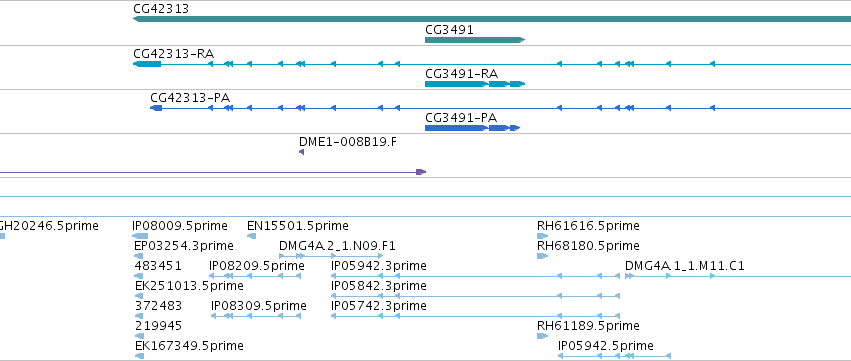Click the CG3491-RA transcript glyph
Viewport: 851px width, 361px height.
tap(475, 84)
